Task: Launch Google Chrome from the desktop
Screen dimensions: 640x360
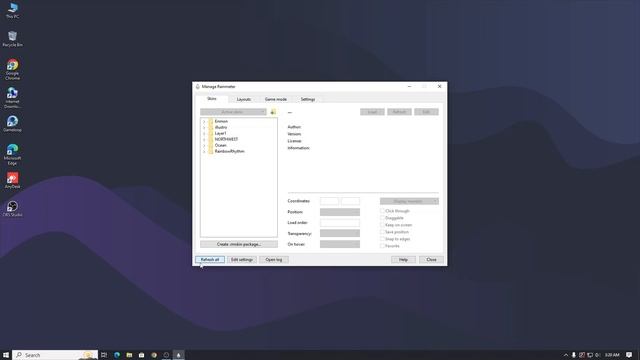Action: 12,69
